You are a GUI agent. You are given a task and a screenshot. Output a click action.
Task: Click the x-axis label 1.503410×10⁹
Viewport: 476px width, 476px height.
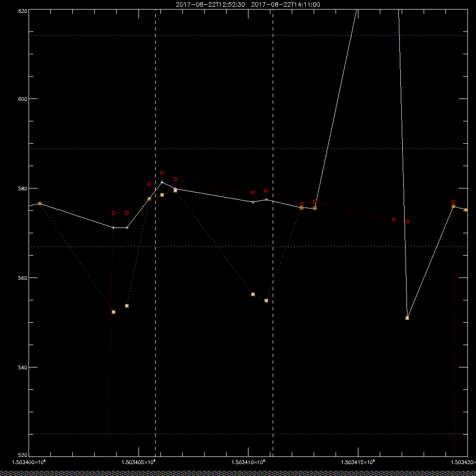(248, 462)
